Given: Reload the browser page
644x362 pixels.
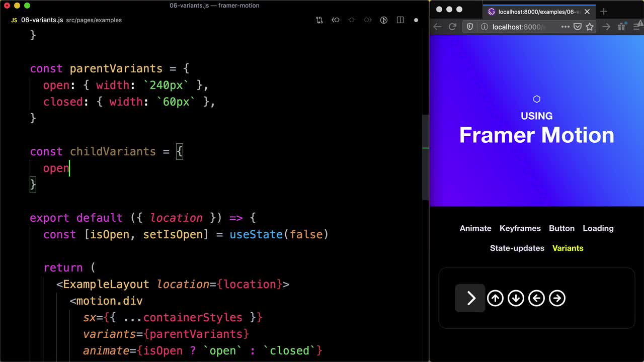Looking at the screenshot, I should [452, 27].
